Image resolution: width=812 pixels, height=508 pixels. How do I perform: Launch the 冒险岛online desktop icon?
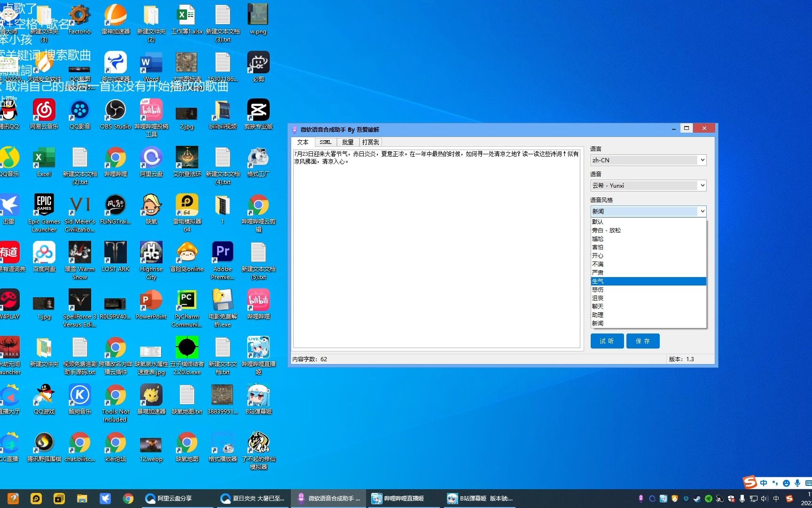click(x=187, y=257)
